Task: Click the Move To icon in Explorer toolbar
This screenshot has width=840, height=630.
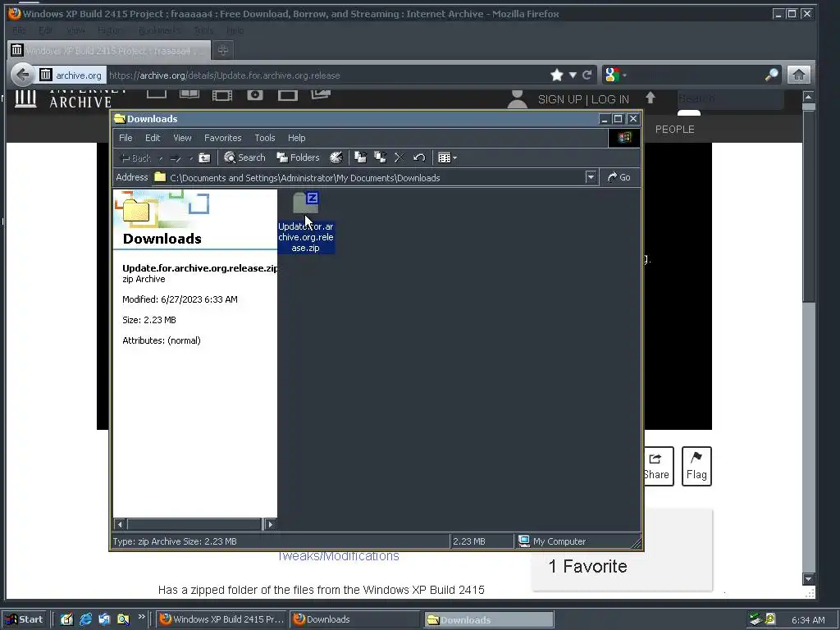Action: tap(361, 157)
